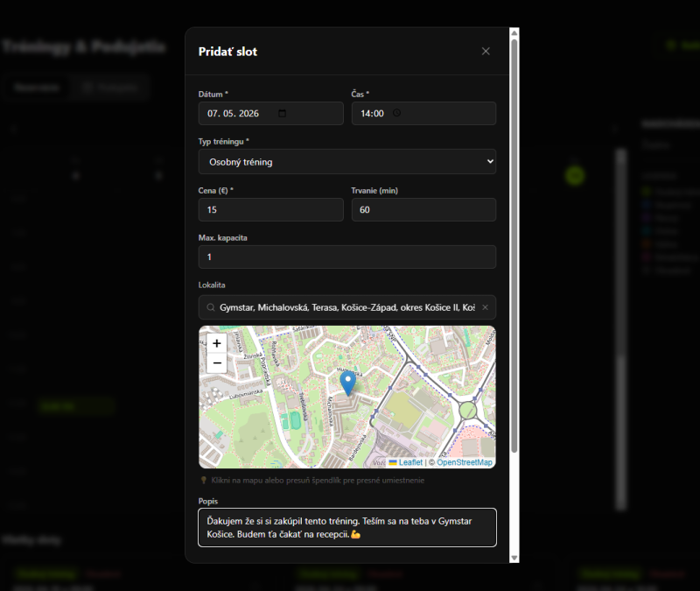Click the Popis description text area
The width and height of the screenshot is (700, 591).
point(347,528)
